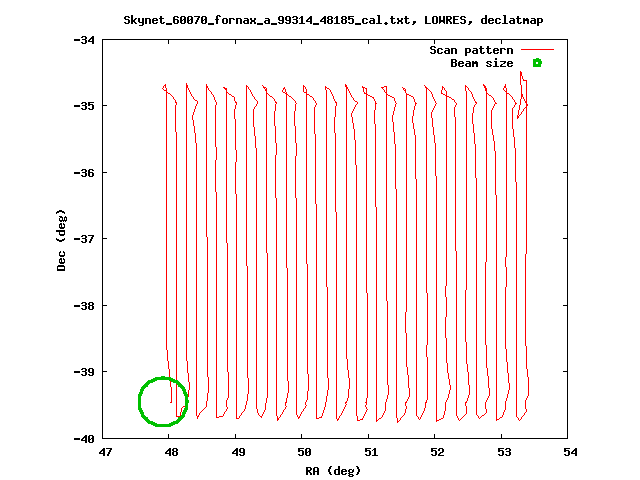Click the -38 Dec axis tick label
The height and width of the screenshot is (480, 640).
coord(84,306)
